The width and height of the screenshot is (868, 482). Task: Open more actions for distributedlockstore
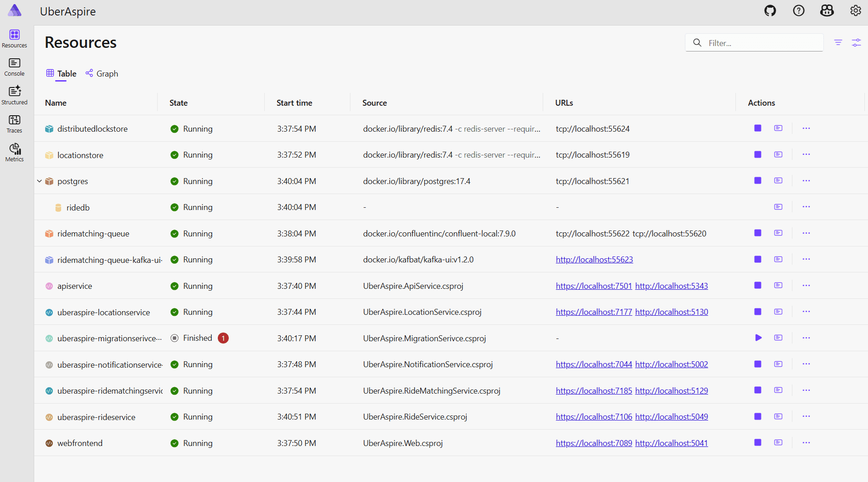[806, 128]
